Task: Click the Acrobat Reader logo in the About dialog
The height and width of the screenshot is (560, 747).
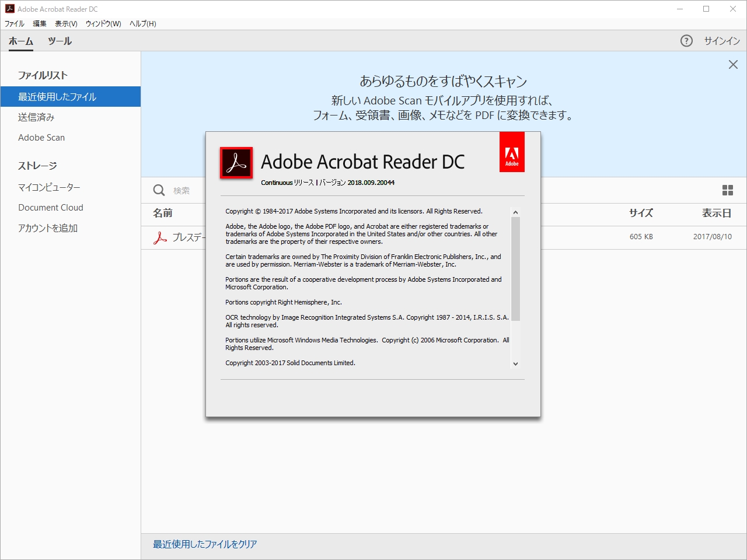Action: tap(236, 163)
